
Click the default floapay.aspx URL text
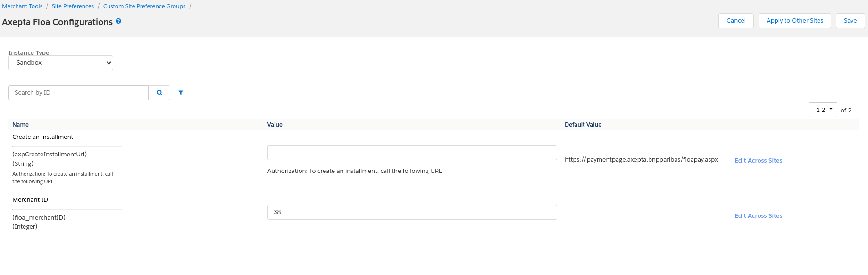tap(641, 160)
